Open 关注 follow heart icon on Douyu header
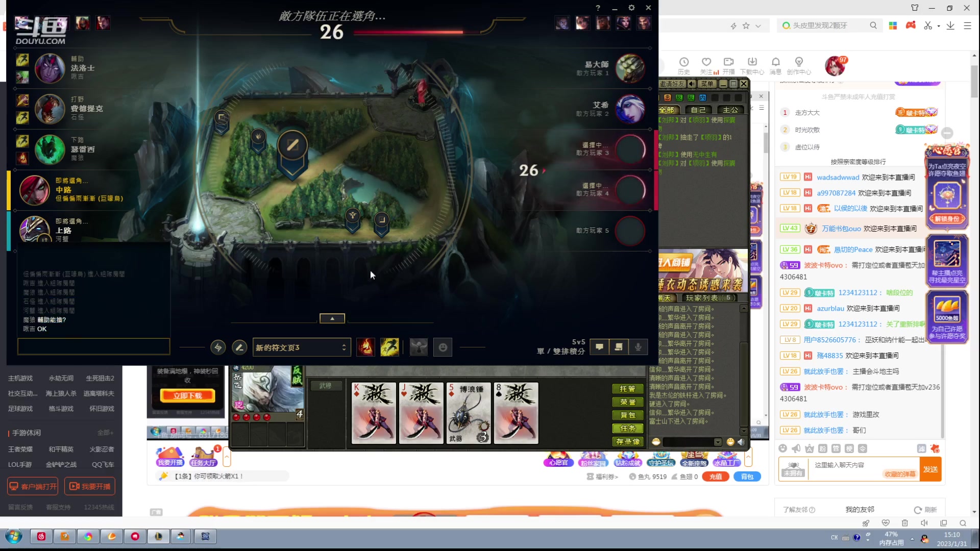The image size is (980, 551). 706,66
